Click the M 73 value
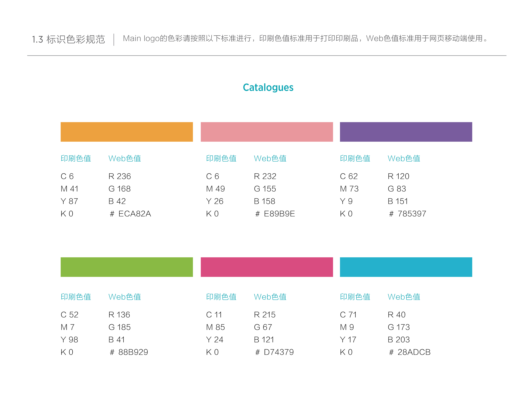Image resolution: width=532 pixels, height=399 pixels. [x=349, y=189]
